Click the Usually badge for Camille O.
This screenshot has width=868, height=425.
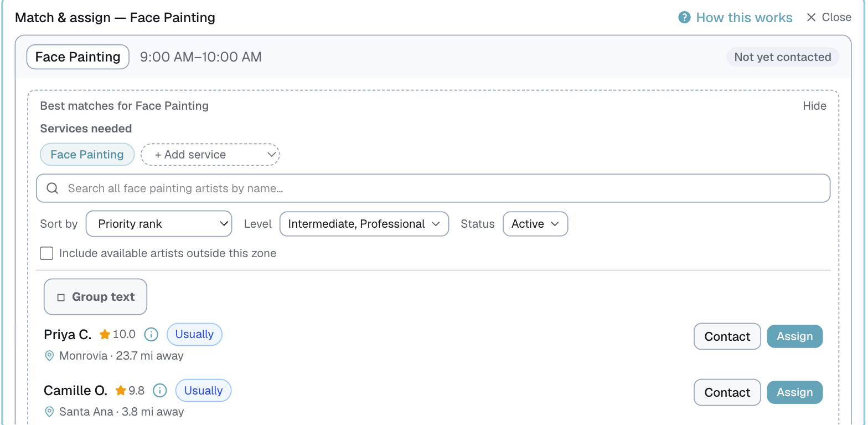click(203, 390)
